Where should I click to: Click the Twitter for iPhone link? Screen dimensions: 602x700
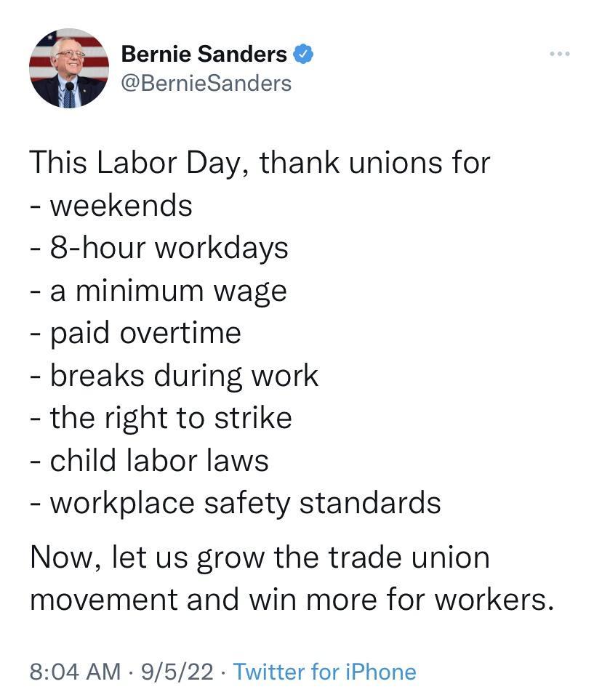coord(326,672)
